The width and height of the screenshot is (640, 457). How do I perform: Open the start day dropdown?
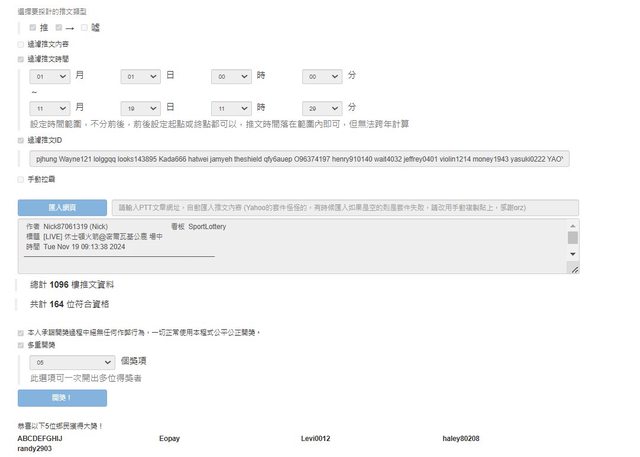140,76
